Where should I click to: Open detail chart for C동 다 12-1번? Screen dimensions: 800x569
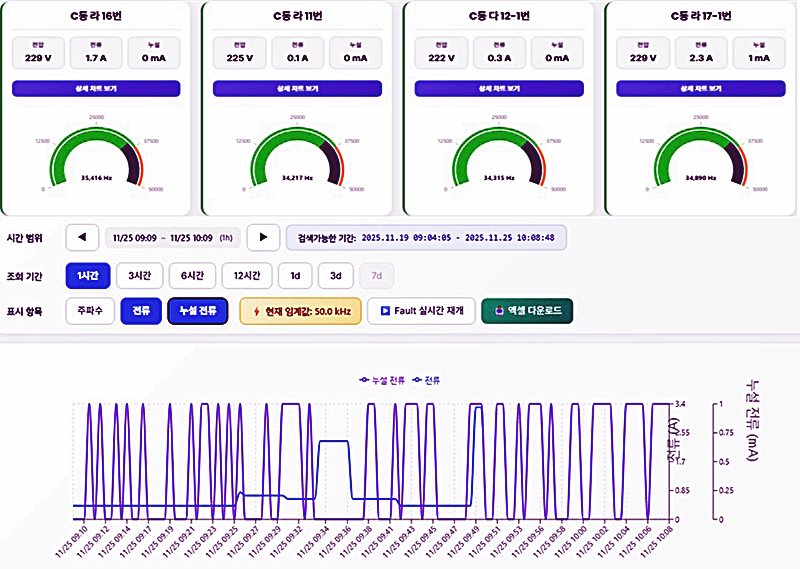pos(498,89)
